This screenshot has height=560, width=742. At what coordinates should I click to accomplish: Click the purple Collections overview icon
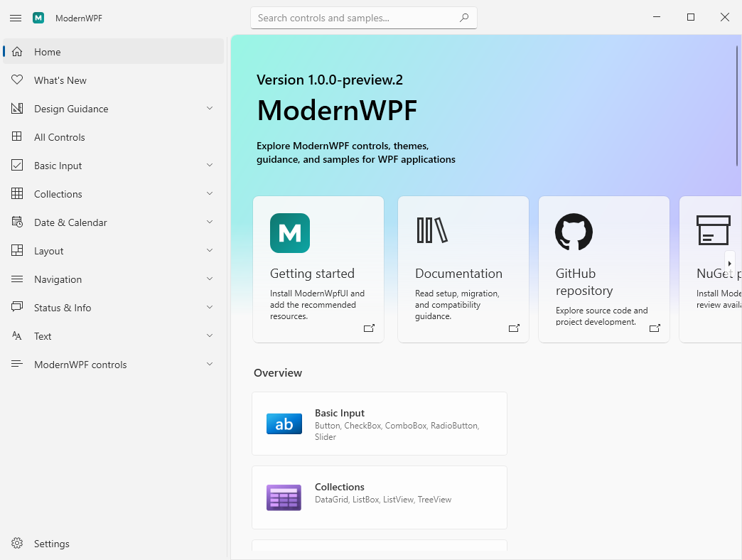[x=284, y=497]
